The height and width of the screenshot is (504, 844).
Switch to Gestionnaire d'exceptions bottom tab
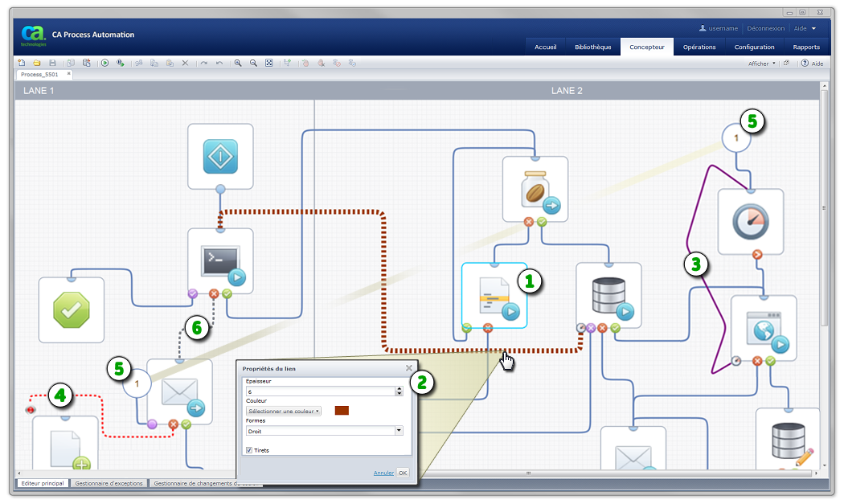pos(109,484)
